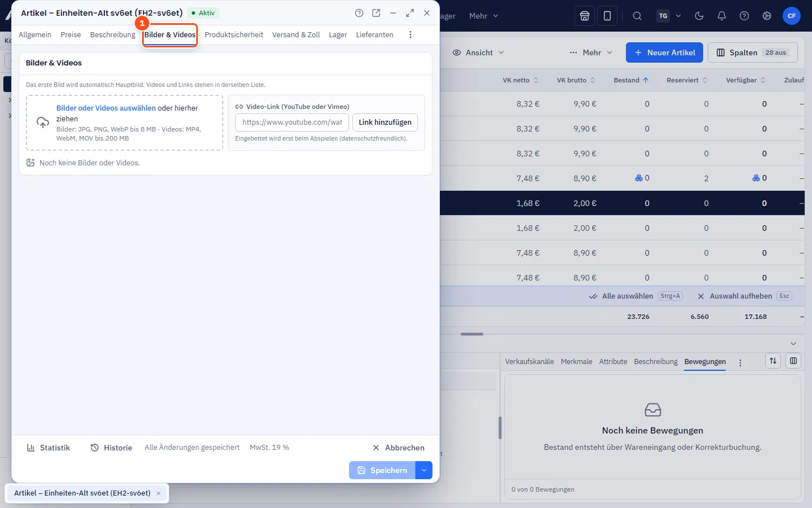
Task: Open Bilder oder Videos auswählen link
Action: (x=106, y=108)
